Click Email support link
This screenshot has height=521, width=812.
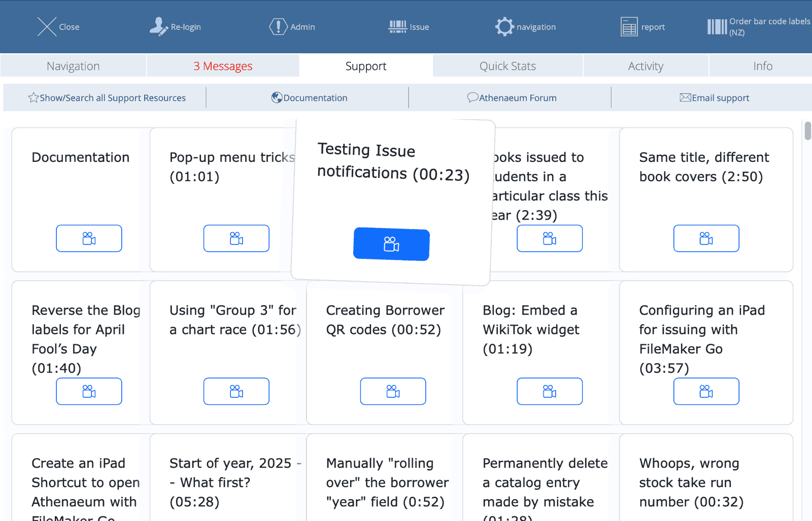pyautogui.click(x=714, y=98)
